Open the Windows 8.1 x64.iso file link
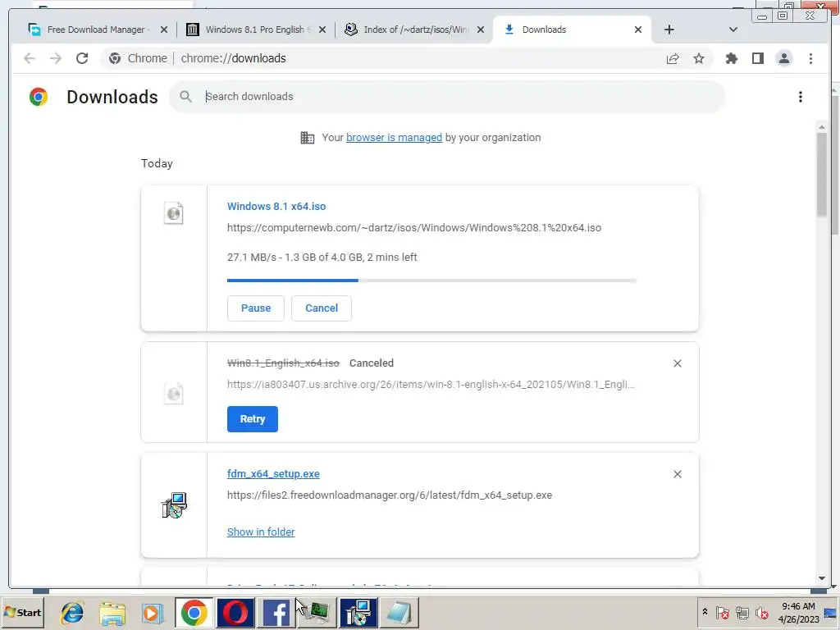The width and height of the screenshot is (840, 630). (x=276, y=206)
